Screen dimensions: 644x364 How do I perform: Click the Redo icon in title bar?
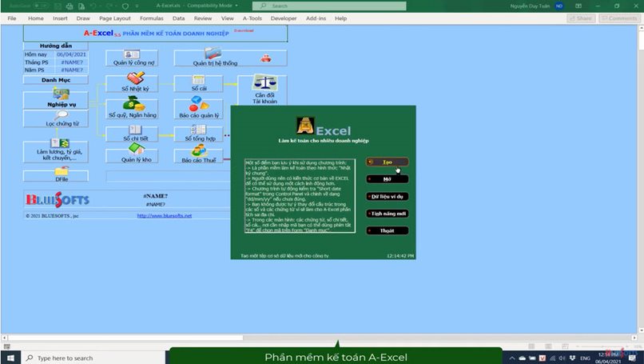(x=109, y=6)
